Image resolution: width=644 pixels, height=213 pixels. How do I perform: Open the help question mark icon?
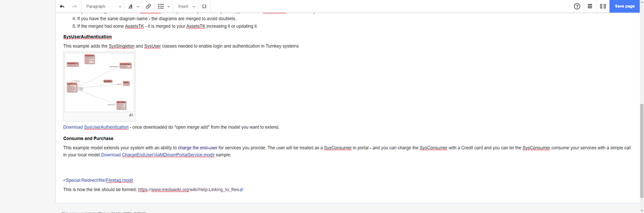pos(577,6)
